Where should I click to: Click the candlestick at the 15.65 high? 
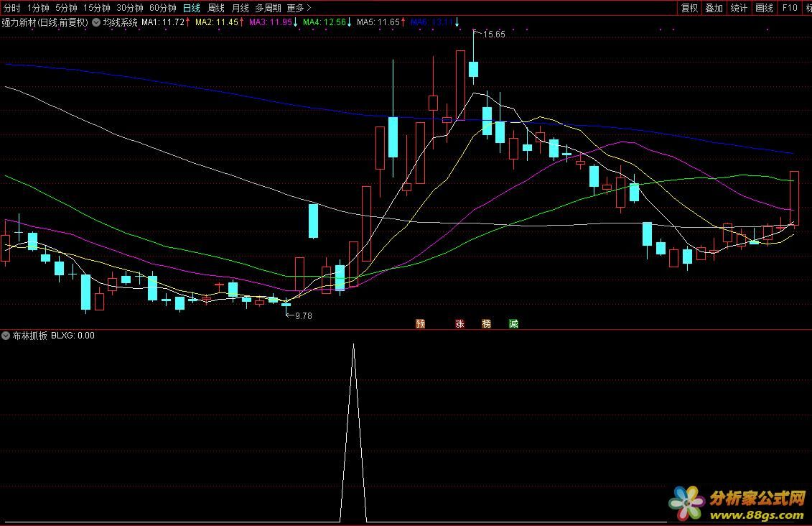[473, 69]
